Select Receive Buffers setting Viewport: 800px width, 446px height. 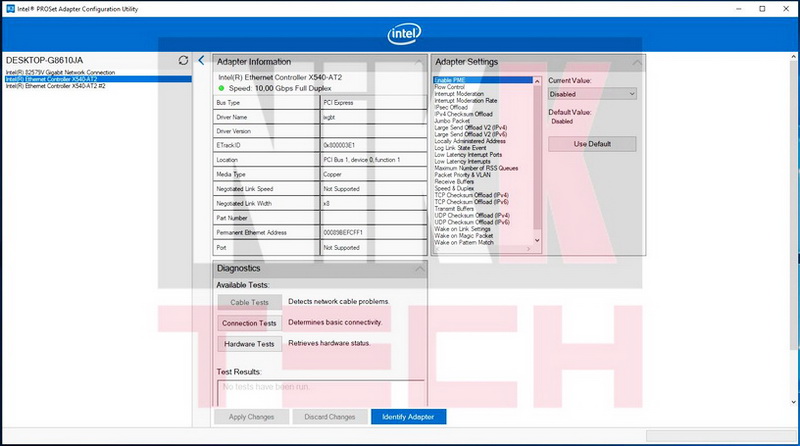click(x=454, y=182)
